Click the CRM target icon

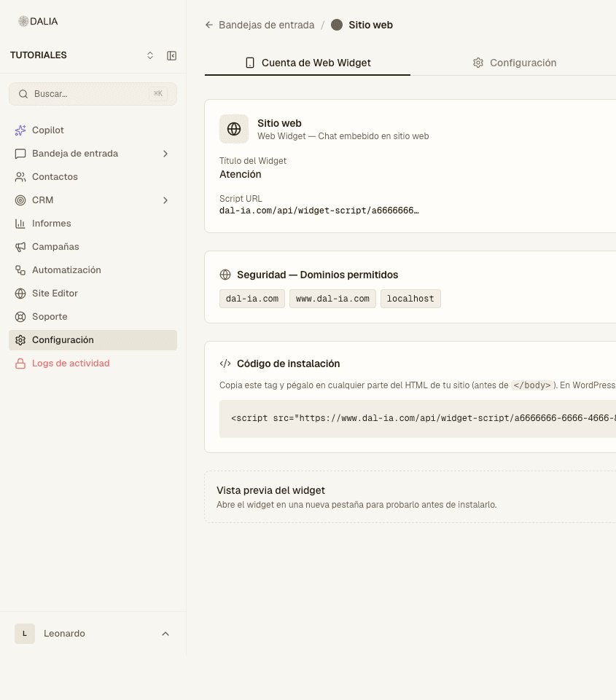pyautogui.click(x=20, y=200)
